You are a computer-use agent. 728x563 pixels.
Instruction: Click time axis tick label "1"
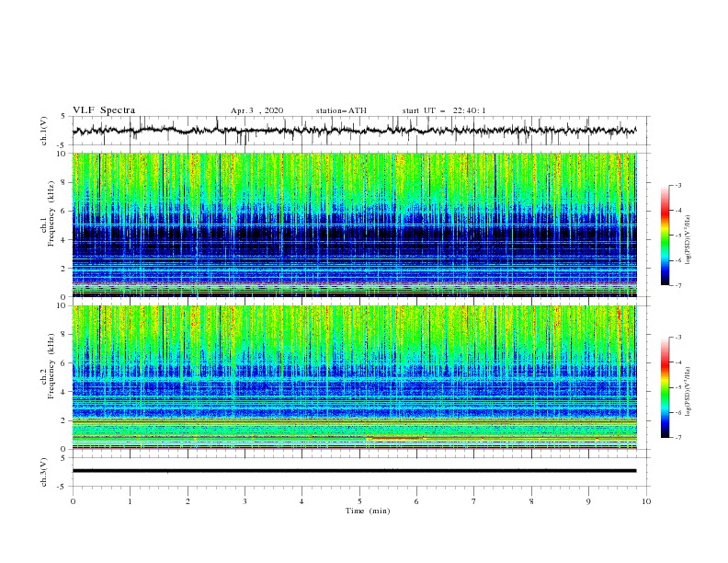coord(130,501)
